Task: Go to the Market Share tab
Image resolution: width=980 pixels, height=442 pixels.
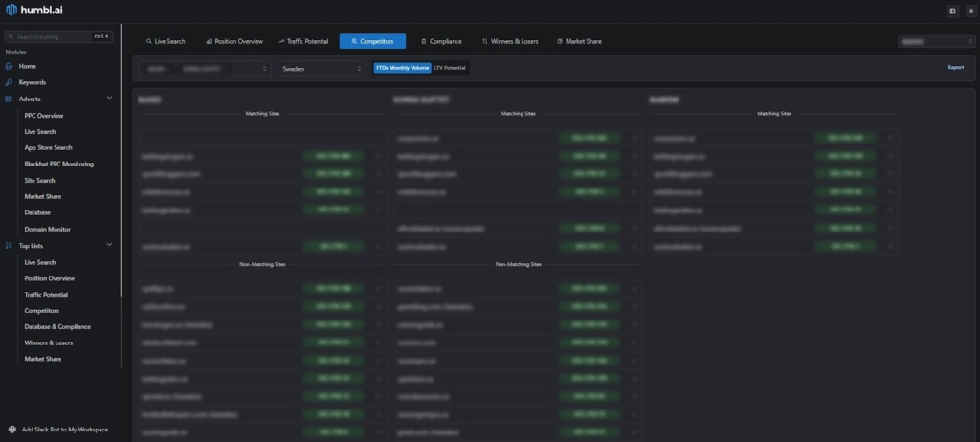Action: tap(579, 42)
